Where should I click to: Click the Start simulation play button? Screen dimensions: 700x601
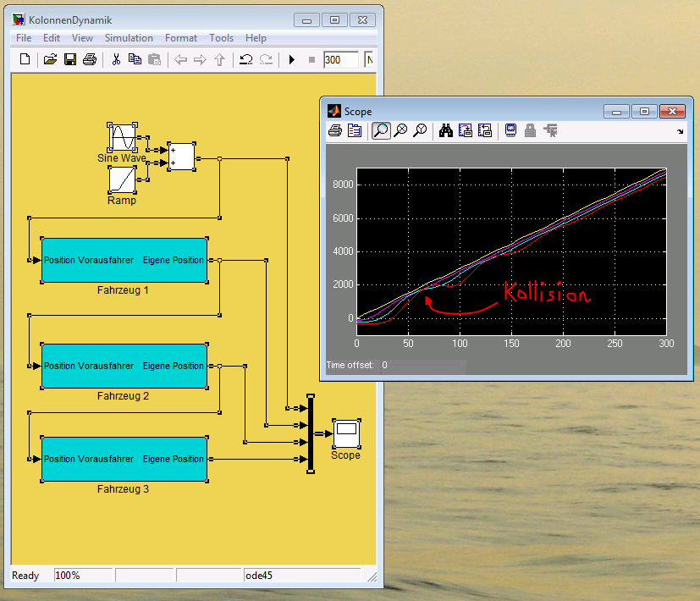pyautogui.click(x=292, y=60)
